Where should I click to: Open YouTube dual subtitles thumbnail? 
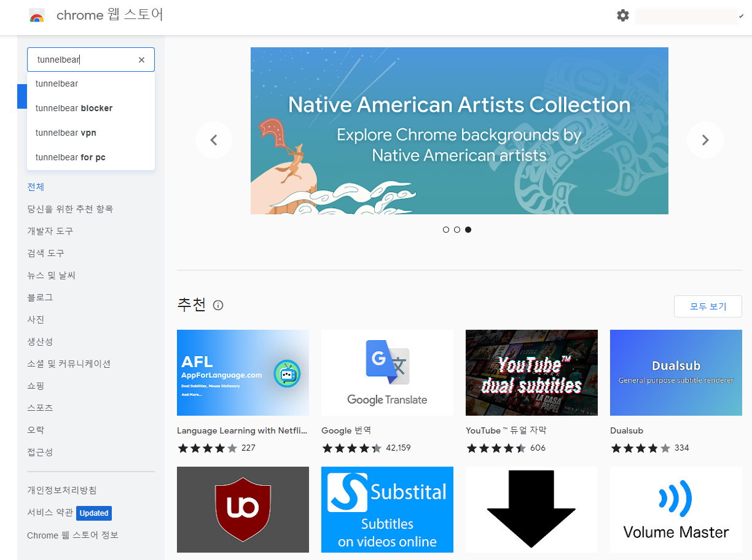(531, 373)
